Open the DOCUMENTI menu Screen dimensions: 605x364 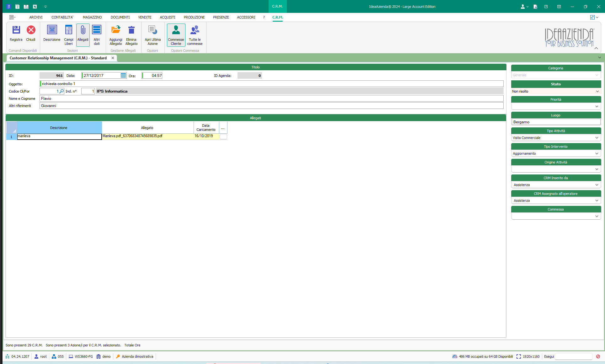coord(120,17)
